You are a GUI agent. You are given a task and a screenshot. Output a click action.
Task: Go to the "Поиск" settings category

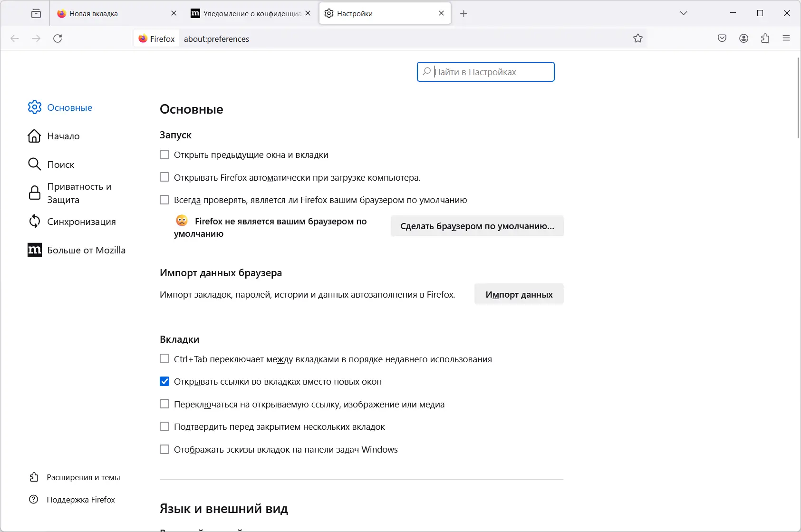[x=61, y=164]
